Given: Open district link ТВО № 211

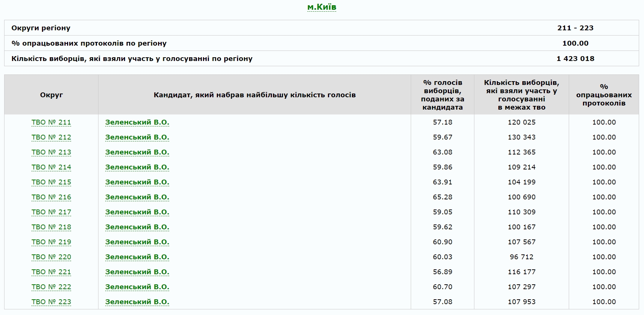Looking at the screenshot, I should (x=51, y=122).
